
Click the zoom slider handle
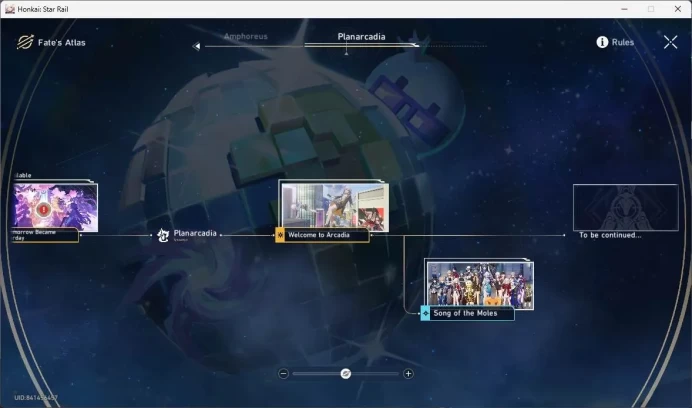point(346,374)
